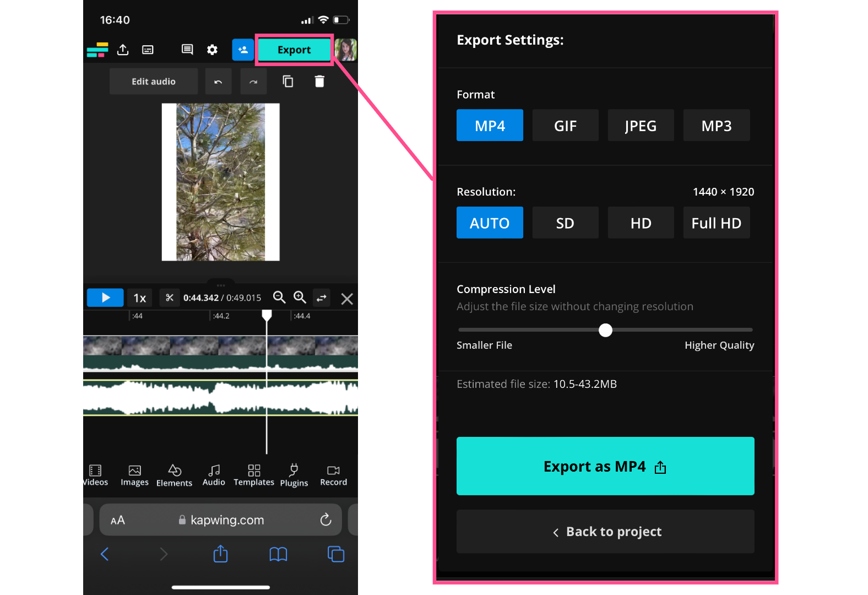Zoom out of the timeline

279,297
